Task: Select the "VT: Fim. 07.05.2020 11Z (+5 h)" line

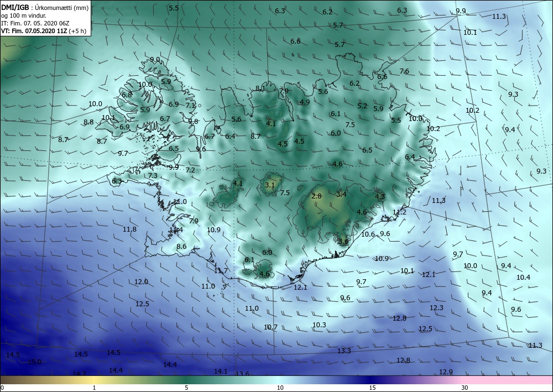Action: point(43,30)
